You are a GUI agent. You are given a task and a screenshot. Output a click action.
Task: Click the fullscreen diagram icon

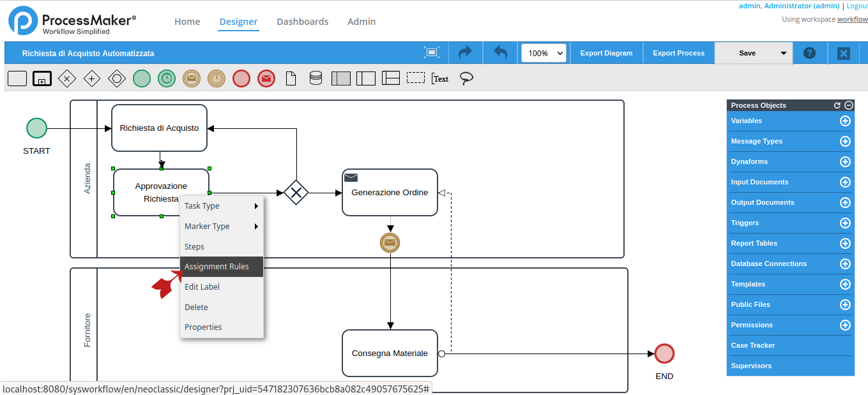pos(432,54)
